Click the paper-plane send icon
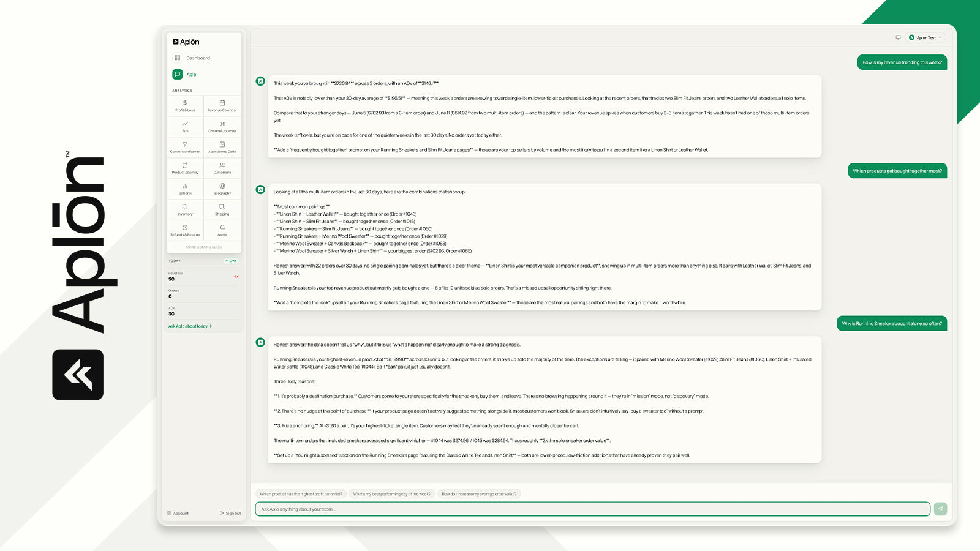The width and height of the screenshot is (980, 551). pyautogui.click(x=940, y=509)
